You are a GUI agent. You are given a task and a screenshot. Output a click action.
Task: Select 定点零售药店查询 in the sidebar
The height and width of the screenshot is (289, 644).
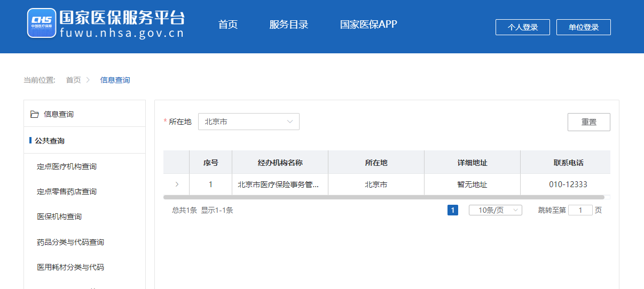[67, 191]
